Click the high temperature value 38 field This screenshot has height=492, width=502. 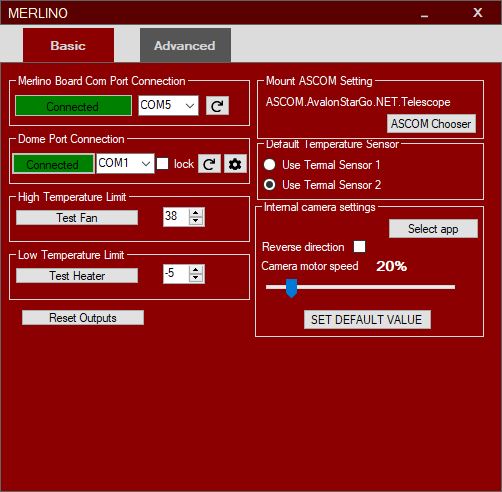click(176, 217)
